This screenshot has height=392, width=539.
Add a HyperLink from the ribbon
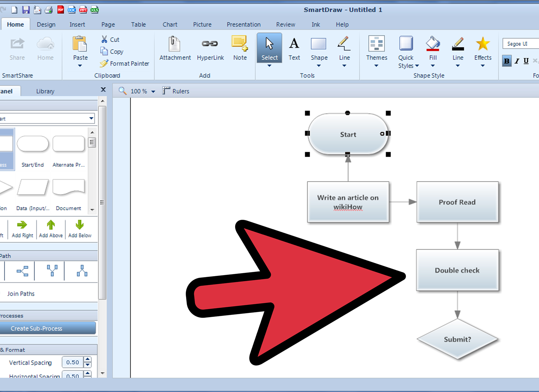[210, 44]
